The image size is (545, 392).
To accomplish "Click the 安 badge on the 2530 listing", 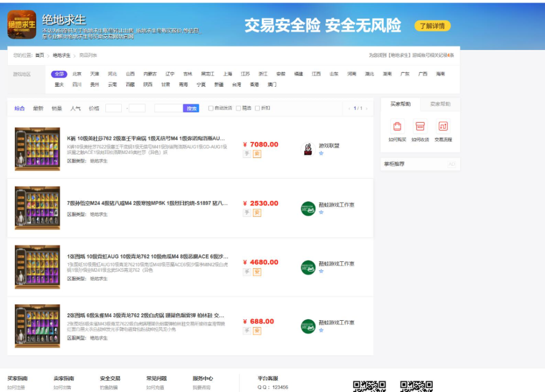I will point(256,213).
